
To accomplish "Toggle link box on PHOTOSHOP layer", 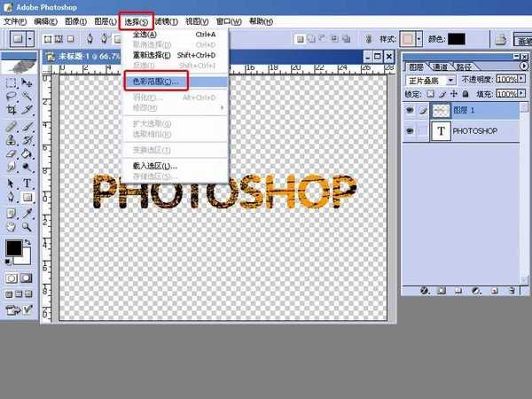I will 422,130.
